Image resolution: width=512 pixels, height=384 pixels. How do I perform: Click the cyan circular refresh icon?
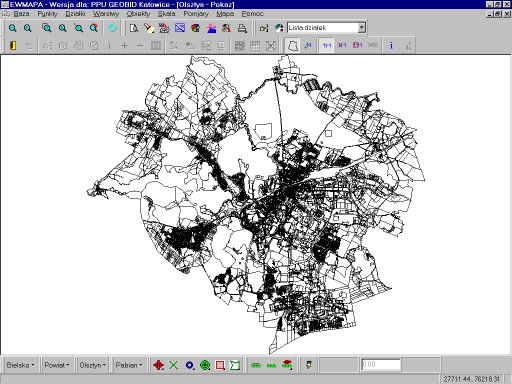(x=113, y=28)
